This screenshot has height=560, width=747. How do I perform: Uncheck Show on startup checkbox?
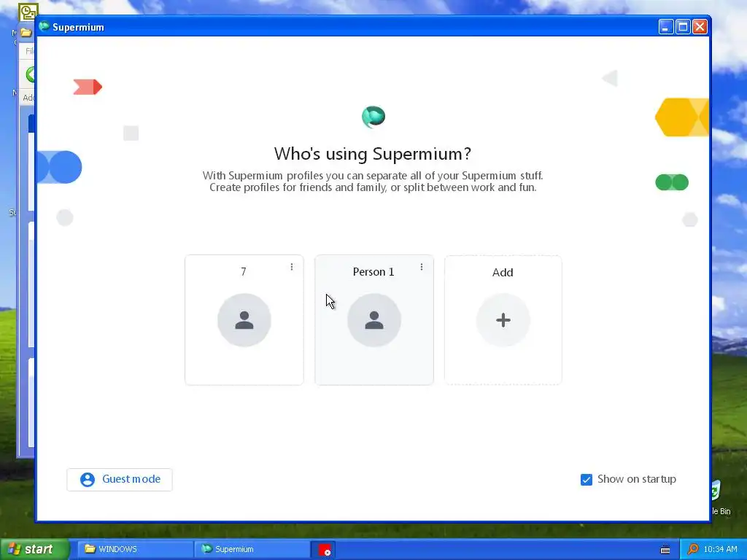point(587,480)
